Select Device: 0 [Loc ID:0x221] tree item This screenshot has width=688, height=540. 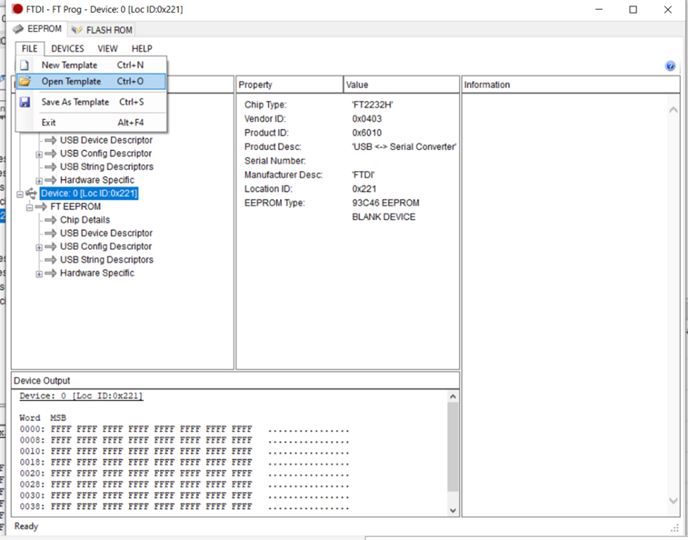tap(89, 193)
